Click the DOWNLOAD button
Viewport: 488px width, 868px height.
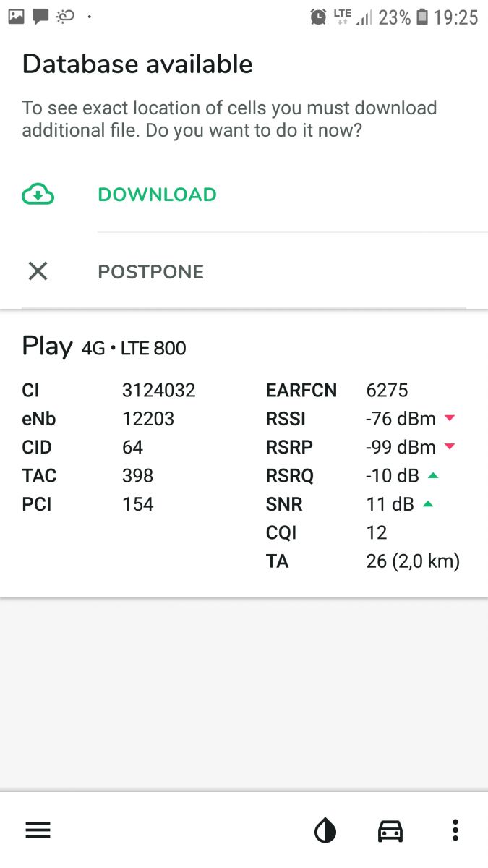point(157,194)
